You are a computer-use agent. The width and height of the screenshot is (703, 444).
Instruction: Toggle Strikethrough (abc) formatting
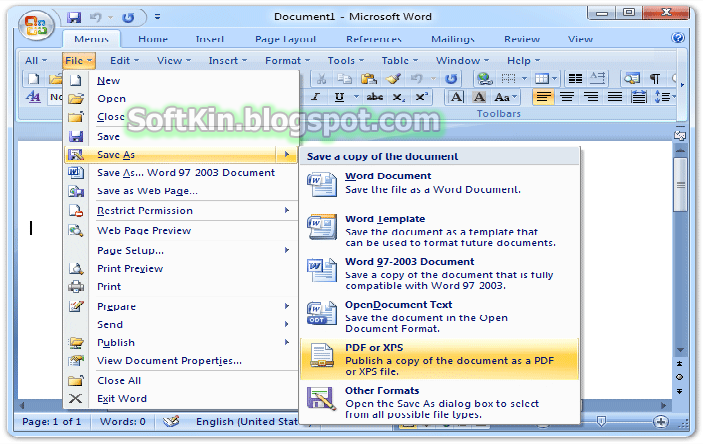click(x=374, y=97)
